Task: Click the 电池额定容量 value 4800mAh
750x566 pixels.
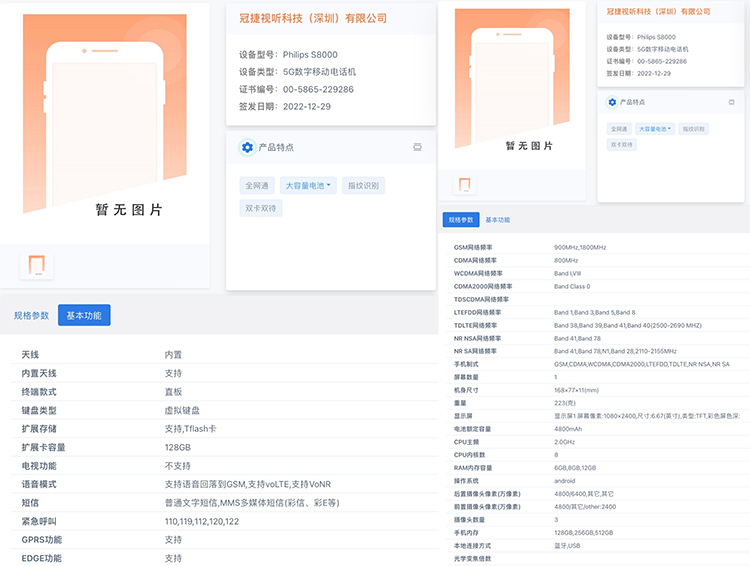Action: coord(568,429)
